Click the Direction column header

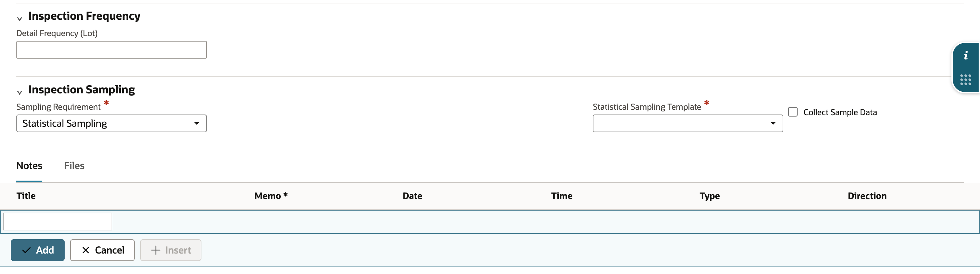[x=867, y=196]
